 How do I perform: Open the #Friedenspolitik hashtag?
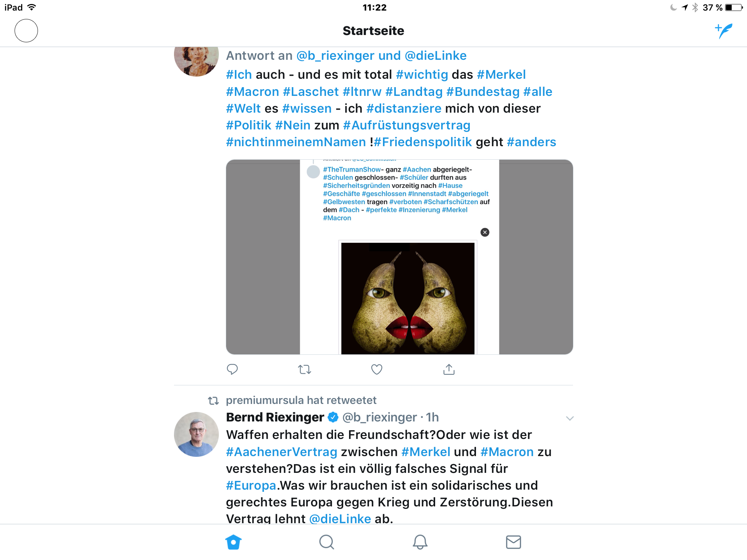point(423,142)
